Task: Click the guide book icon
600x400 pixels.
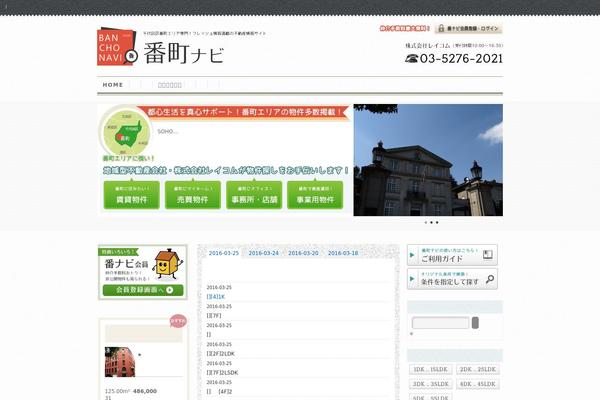Action: [488, 255]
